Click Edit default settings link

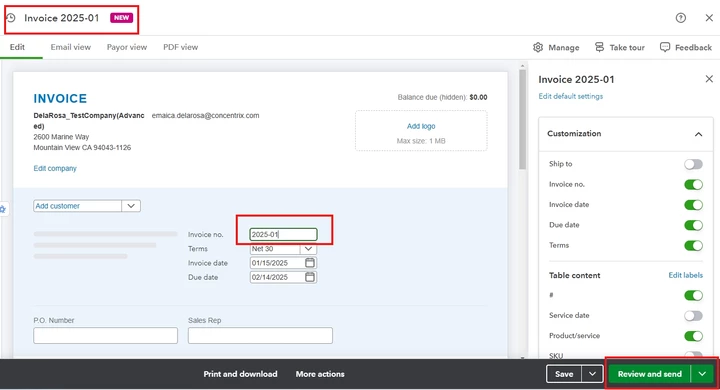[570, 96]
